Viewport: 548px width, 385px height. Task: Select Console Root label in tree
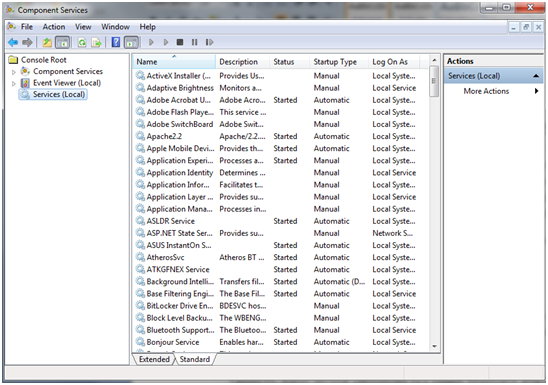[x=44, y=60]
